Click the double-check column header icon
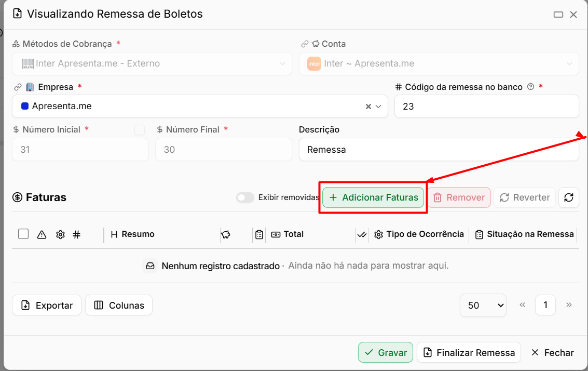Image resolution: width=588 pixels, height=371 pixels. point(362,235)
